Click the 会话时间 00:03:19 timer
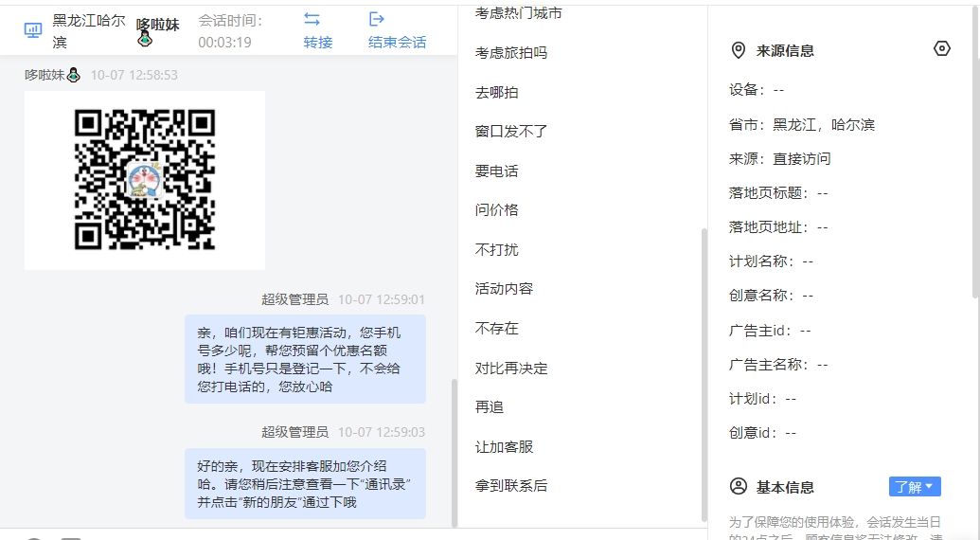 (231, 31)
